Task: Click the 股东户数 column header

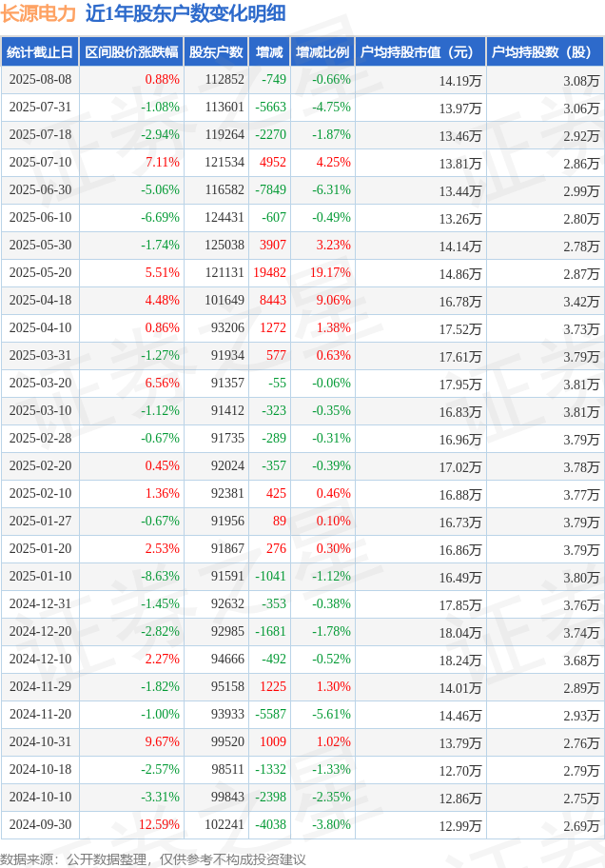Action: (216, 52)
